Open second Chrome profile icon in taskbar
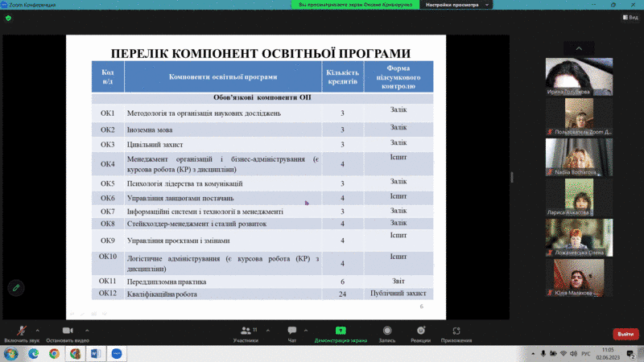 click(75, 353)
